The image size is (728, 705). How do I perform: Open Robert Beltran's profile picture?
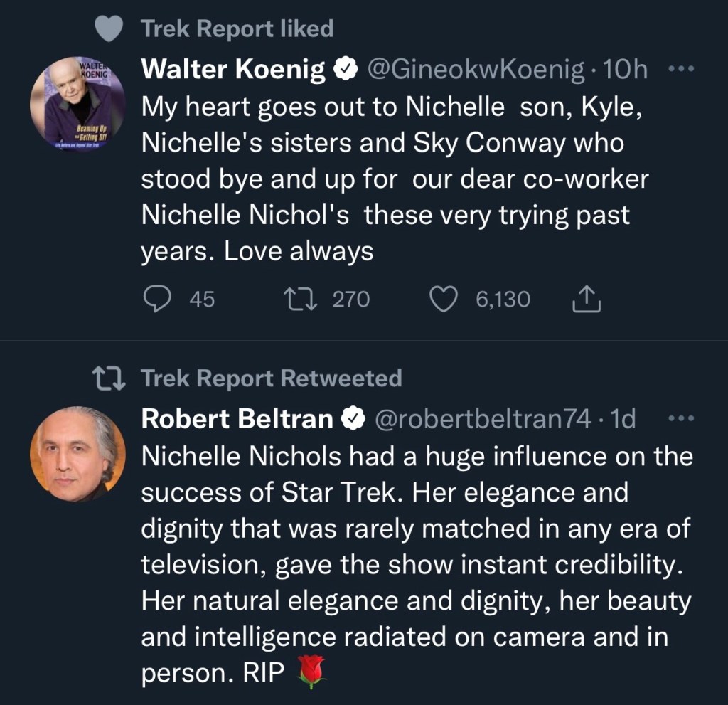click(77, 454)
